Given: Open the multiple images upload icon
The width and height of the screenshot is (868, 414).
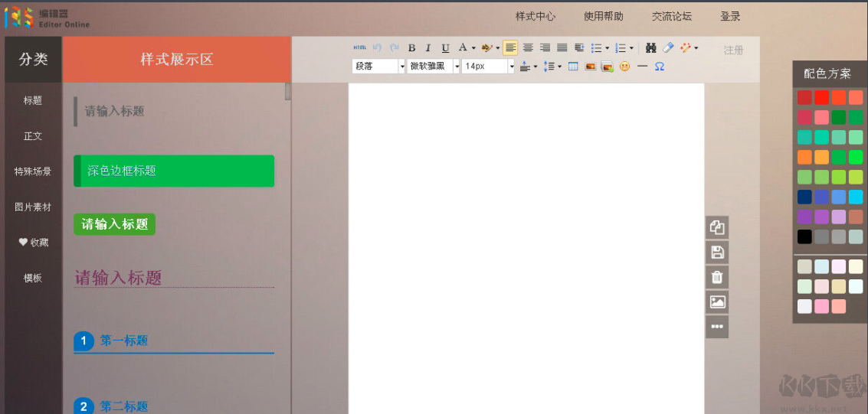Looking at the screenshot, I should point(608,67).
